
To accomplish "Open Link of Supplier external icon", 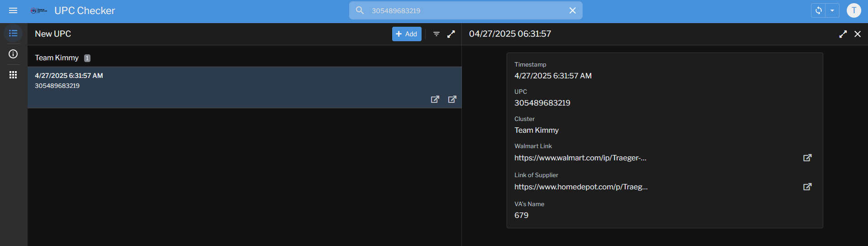I will (807, 187).
